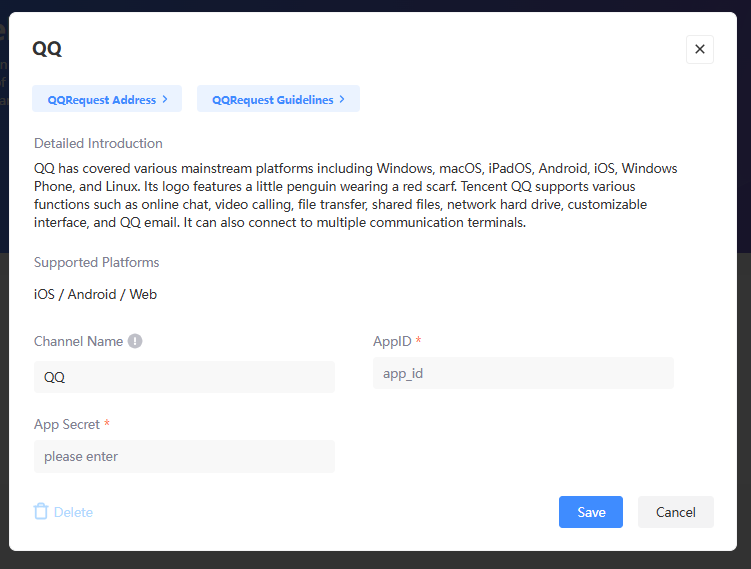
Task: Click the App Secret label
Action: pyautogui.click(x=67, y=424)
